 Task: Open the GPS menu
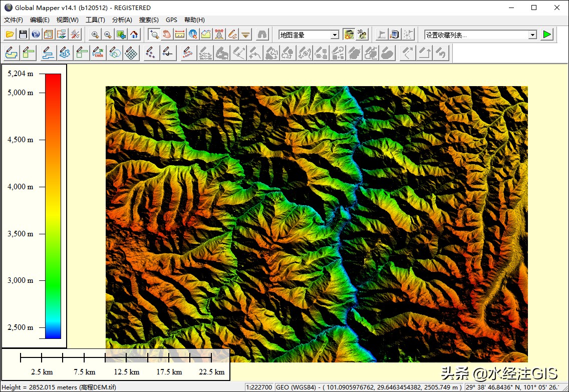[x=171, y=20]
